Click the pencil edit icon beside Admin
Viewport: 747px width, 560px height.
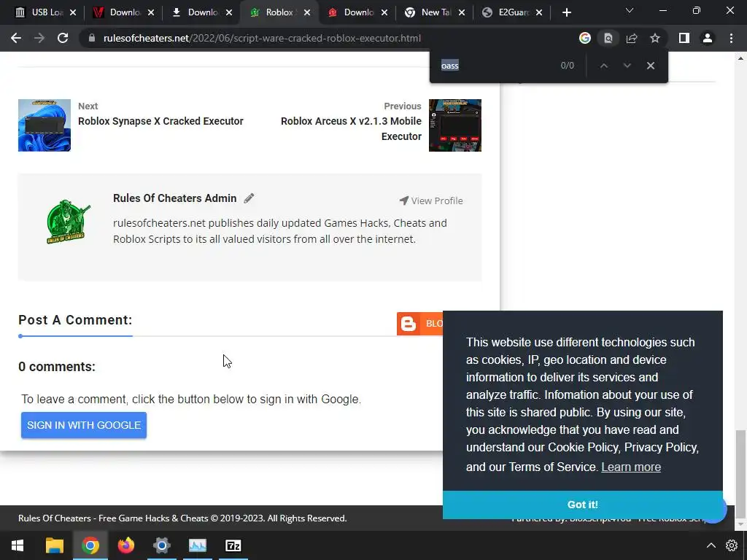click(x=249, y=198)
